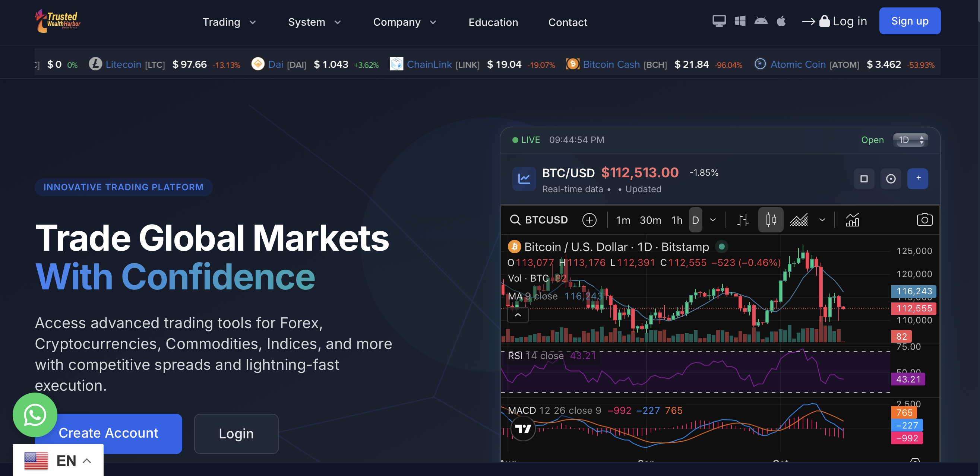Toggle the 1m chart timeframe
The width and height of the screenshot is (980, 476).
(x=623, y=220)
